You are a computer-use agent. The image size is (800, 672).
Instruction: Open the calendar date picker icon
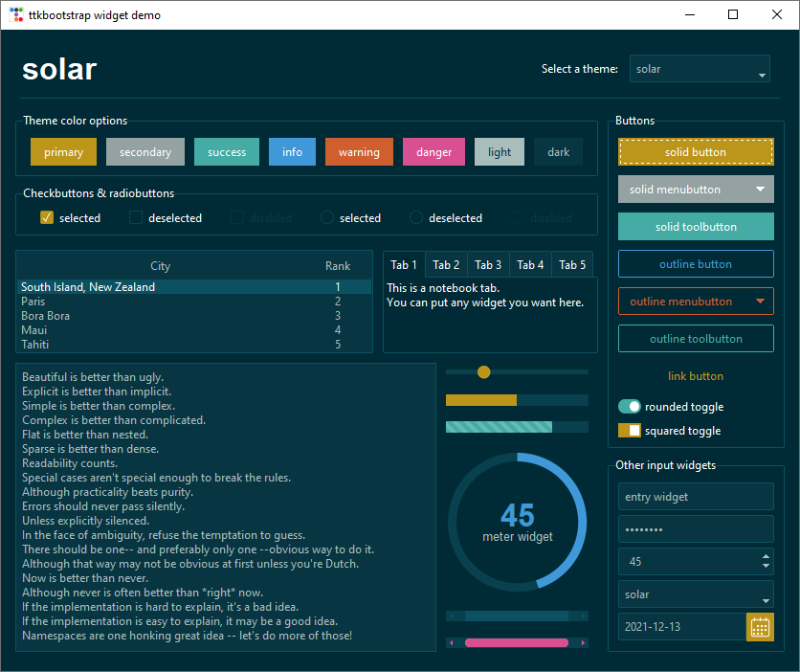tap(761, 627)
